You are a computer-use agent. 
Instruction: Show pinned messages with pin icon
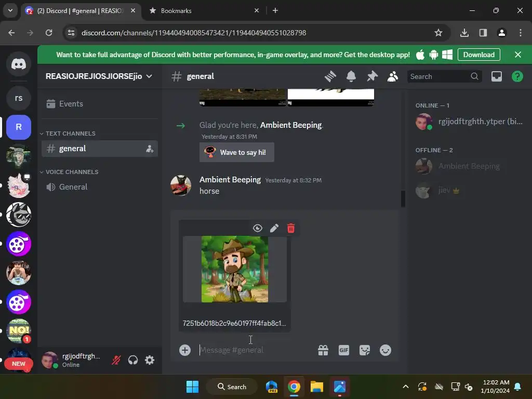tap(372, 76)
